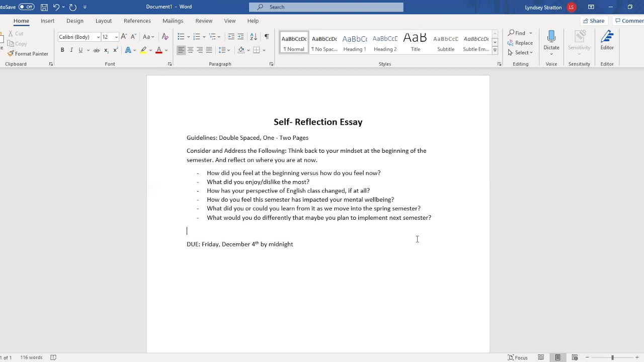Toggle Italic formatting
Viewport: 644px width, 362px height.
71,50
